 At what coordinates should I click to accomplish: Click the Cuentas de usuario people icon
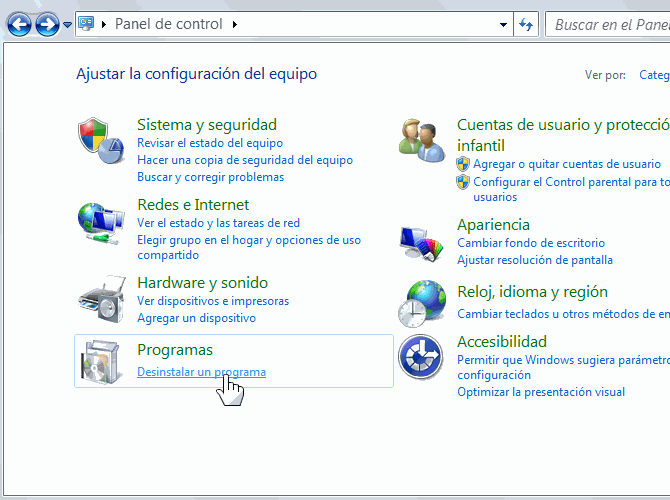(x=422, y=140)
